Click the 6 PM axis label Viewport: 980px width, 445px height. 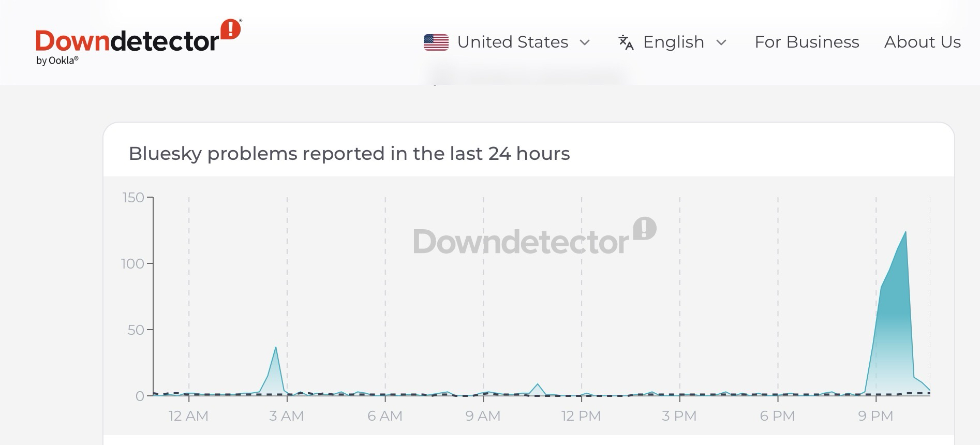(777, 416)
